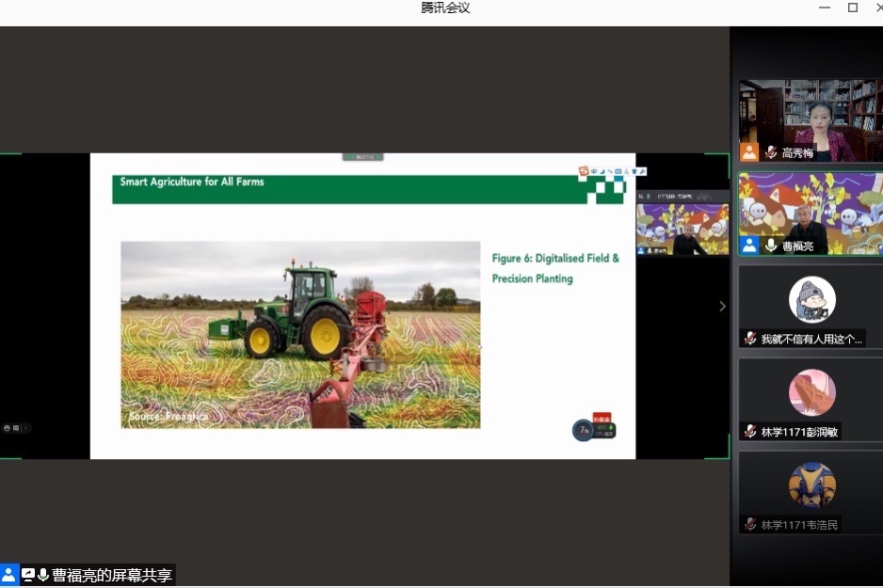Click screen-share icon beside 曹福亮的屏幕共享
This screenshot has height=588, width=883.
[x=28, y=575]
